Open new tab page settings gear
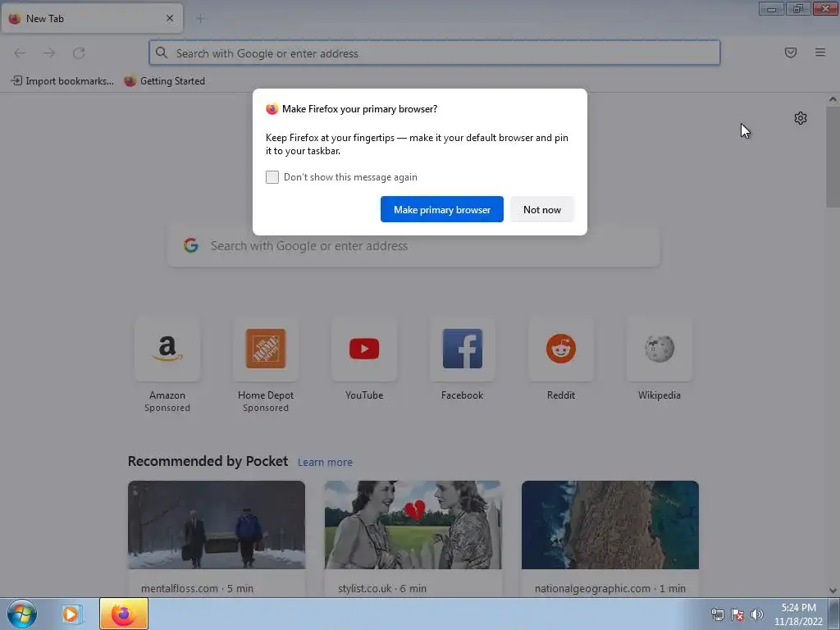The width and height of the screenshot is (840, 630). point(801,118)
